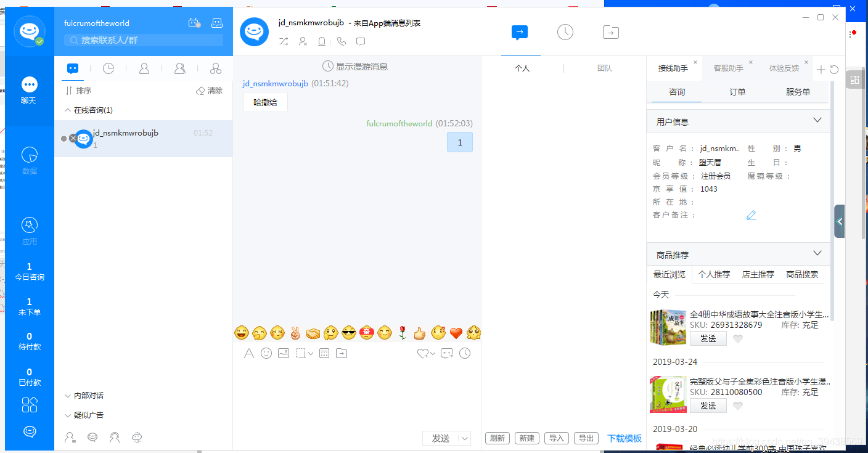Click the 新建 new reply button
The height and width of the screenshot is (453, 868).
click(x=527, y=438)
